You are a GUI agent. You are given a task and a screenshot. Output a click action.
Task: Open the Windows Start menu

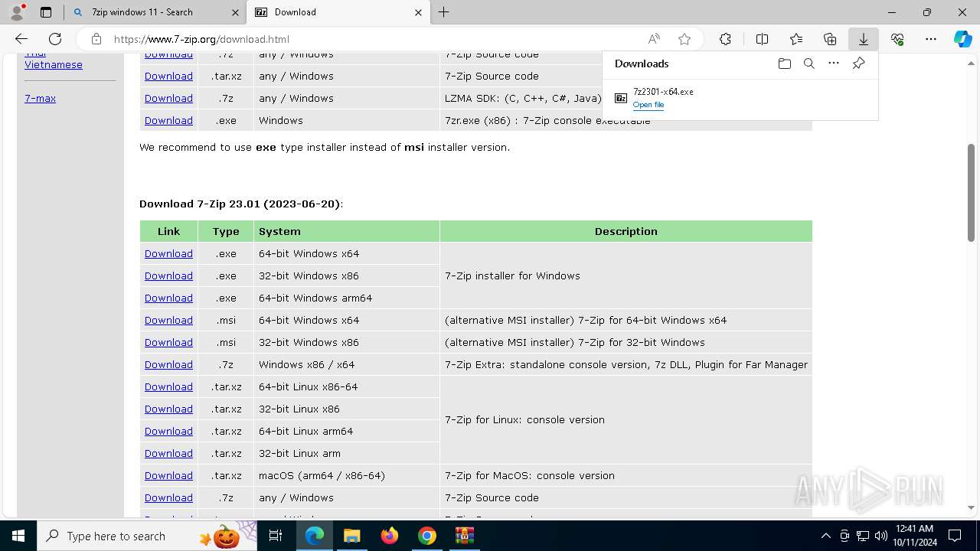click(18, 536)
